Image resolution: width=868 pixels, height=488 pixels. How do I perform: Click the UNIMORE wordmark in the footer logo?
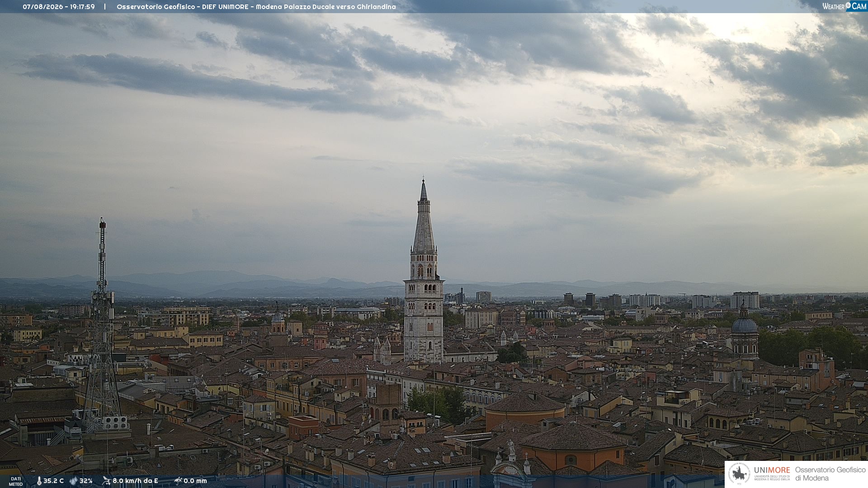click(772, 470)
